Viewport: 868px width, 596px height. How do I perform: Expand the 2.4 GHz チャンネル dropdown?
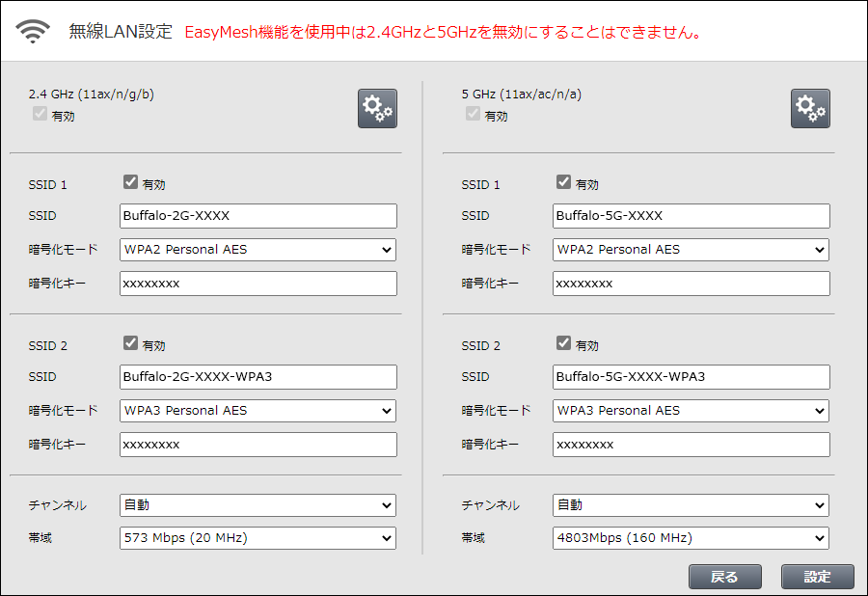pos(258,505)
